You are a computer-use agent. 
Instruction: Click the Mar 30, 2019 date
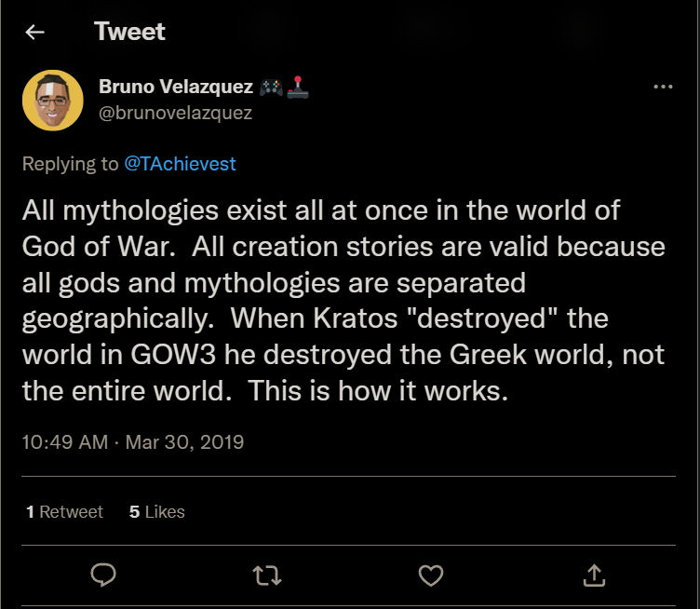pyautogui.click(x=183, y=441)
